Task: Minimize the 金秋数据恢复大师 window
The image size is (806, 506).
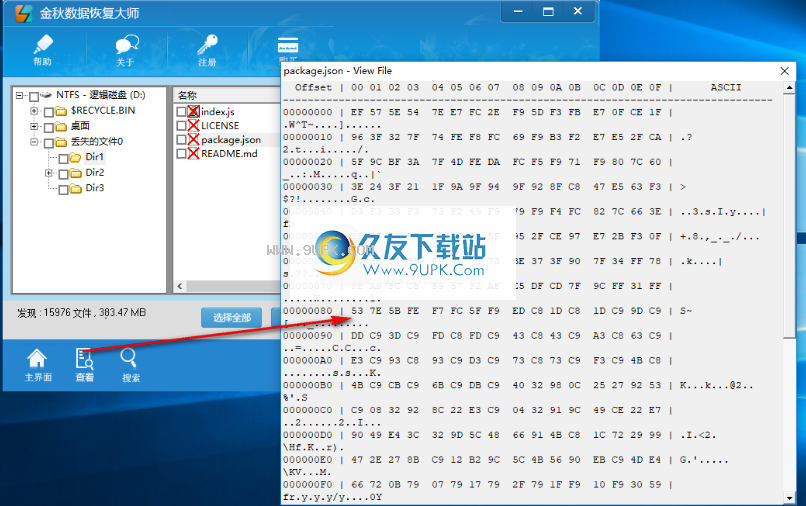Action: pyautogui.click(x=518, y=11)
